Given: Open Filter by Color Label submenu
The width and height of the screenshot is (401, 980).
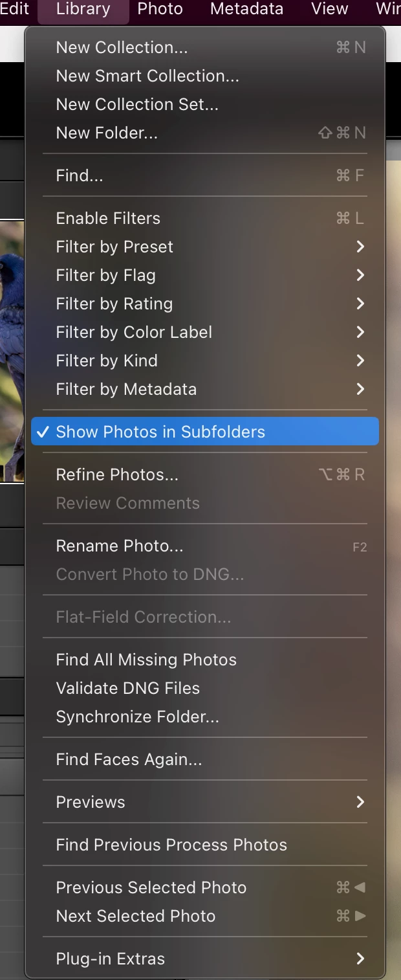Looking at the screenshot, I should [204, 332].
